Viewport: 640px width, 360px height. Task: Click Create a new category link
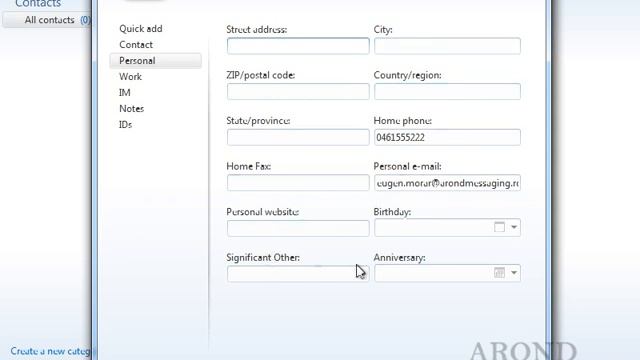click(x=51, y=351)
